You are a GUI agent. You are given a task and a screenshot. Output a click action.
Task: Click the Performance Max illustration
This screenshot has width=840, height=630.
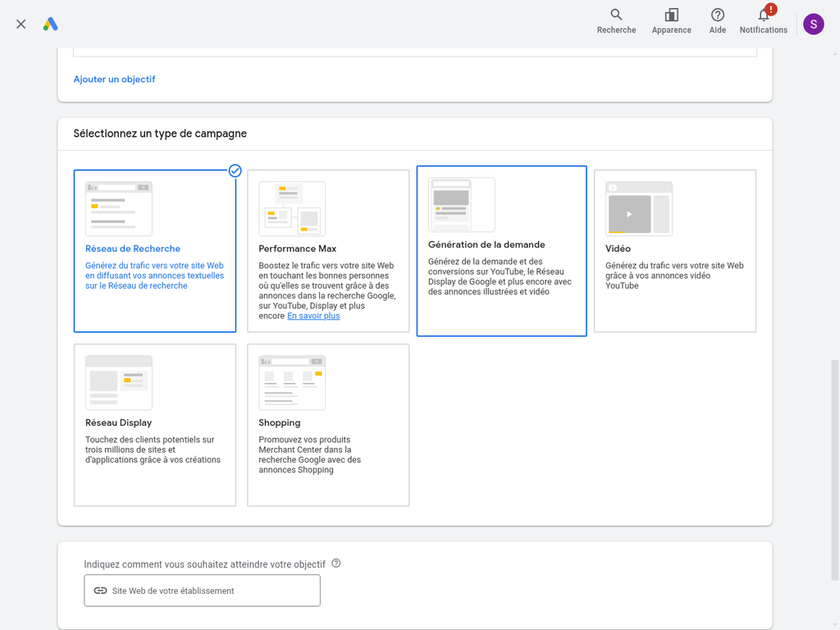(x=292, y=208)
